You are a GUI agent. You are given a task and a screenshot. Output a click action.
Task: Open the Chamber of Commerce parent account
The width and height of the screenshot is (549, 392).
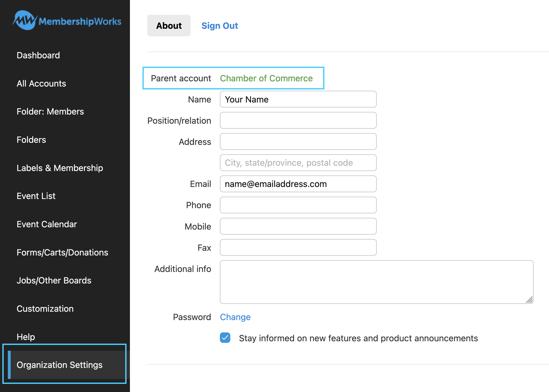pos(266,78)
